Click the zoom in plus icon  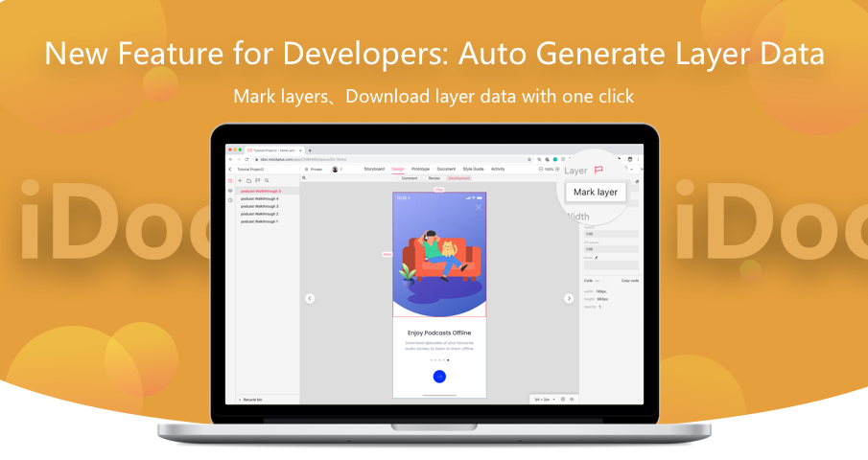tap(557, 170)
